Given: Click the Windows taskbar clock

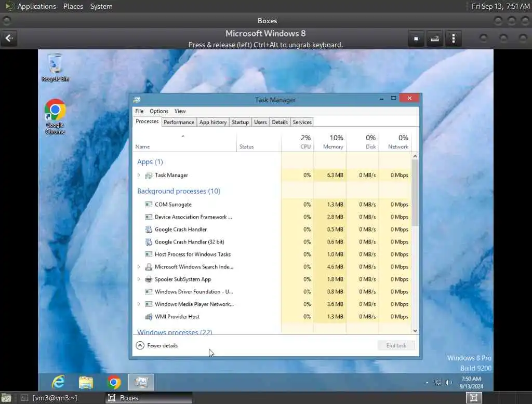Looking at the screenshot, I should pyautogui.click(x=471, y=383).
